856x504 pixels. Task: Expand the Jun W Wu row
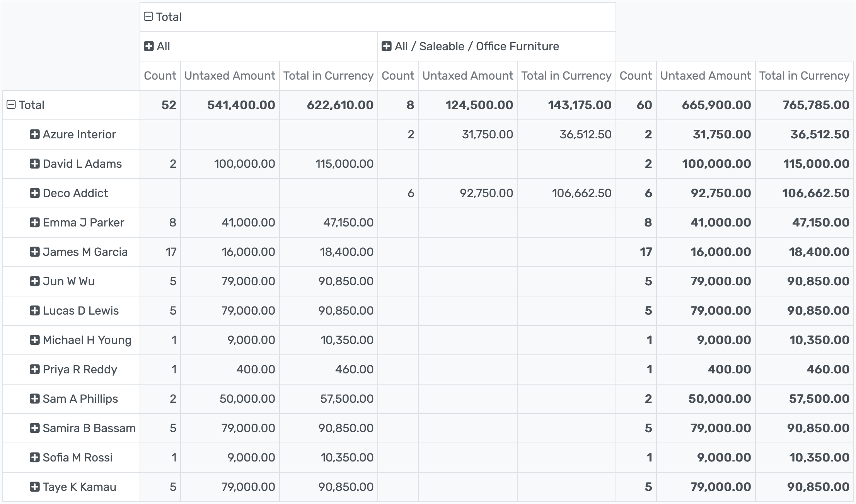click(x=34, y=281)
